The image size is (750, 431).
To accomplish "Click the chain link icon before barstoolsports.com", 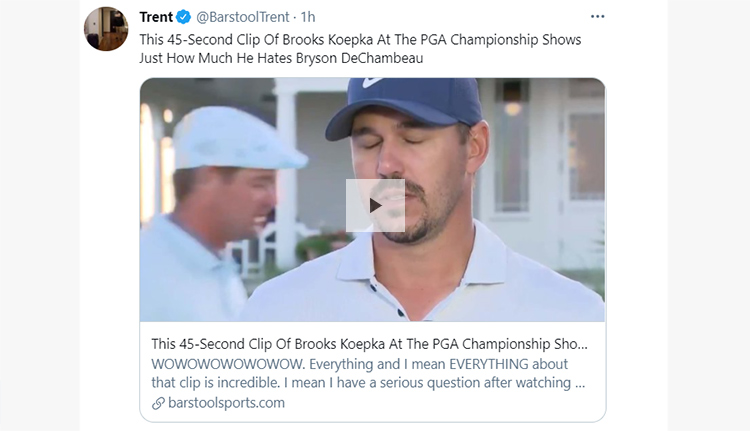I will (158, 403).
